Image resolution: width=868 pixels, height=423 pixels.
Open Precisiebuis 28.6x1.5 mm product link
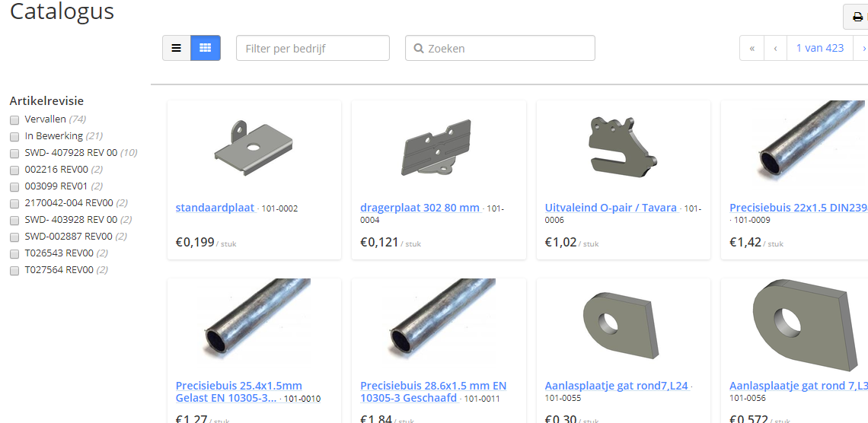(x=433, y=392)
